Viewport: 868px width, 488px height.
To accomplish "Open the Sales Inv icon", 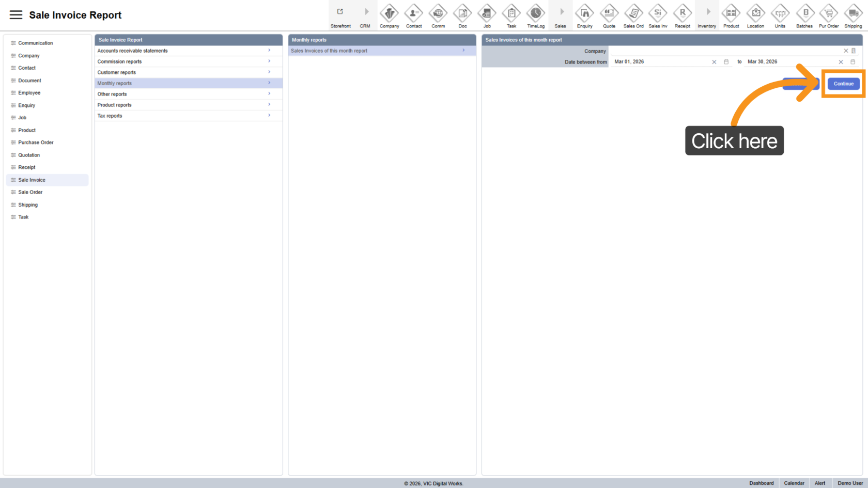I will coord(658,14).
